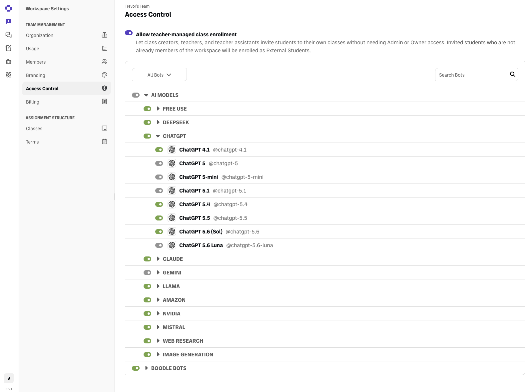The width and height of the screenshot is (532, 392).
Task: Open the atom icon in left rail
Action: click(9, 75)
